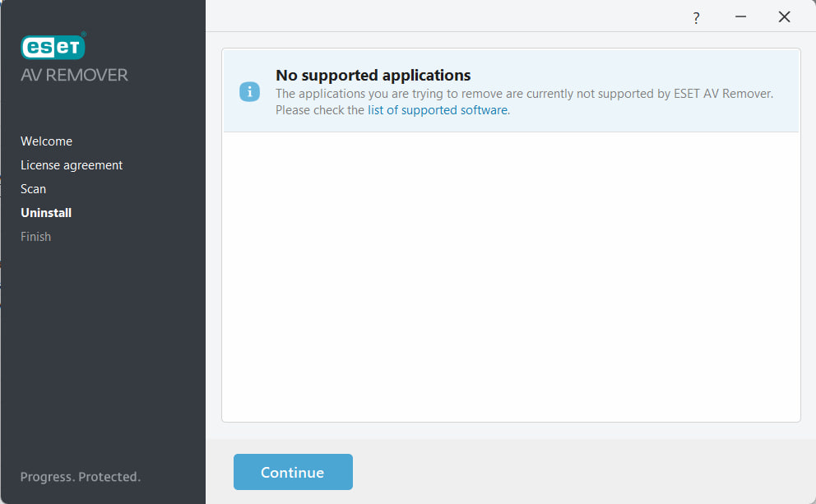Minimize the ESET AV Remover window

[x=740, y=16]
